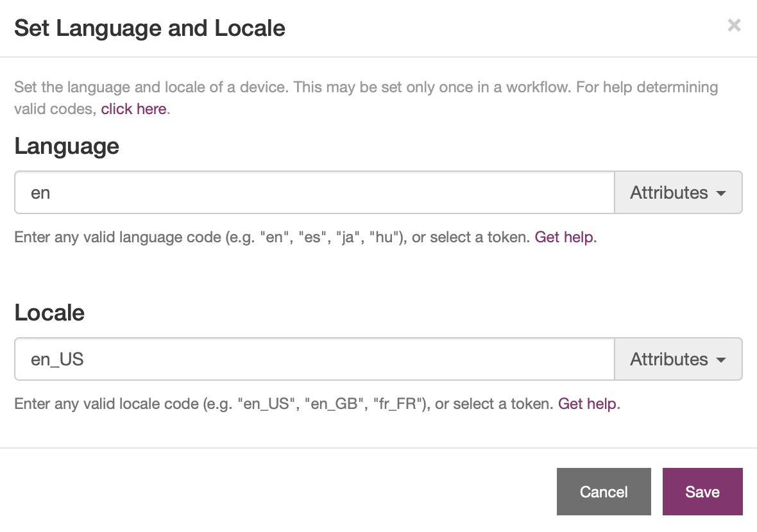757x532 pixels.
Task: Click the chevron on the Locale Attributes button
Action: [x=721, y=359]
